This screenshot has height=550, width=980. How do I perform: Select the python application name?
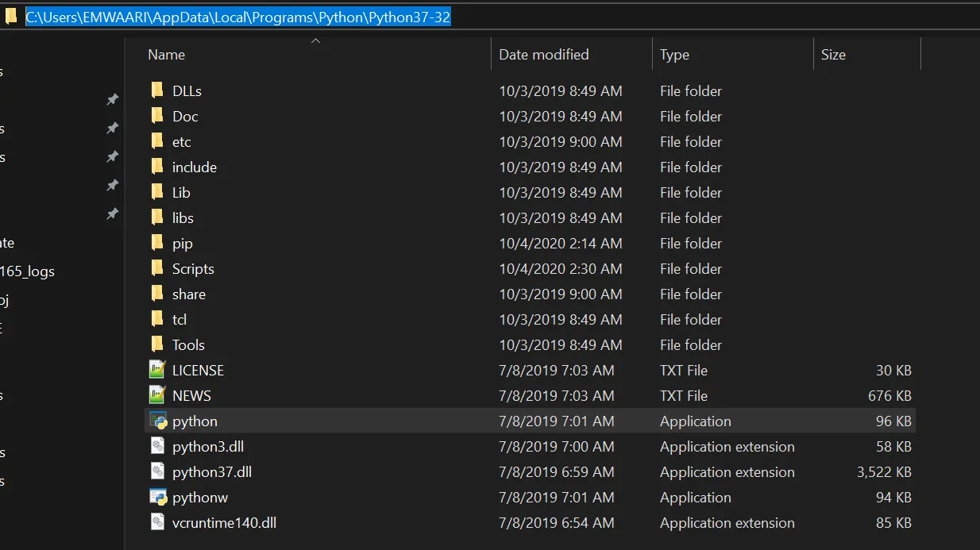[195, 421]
